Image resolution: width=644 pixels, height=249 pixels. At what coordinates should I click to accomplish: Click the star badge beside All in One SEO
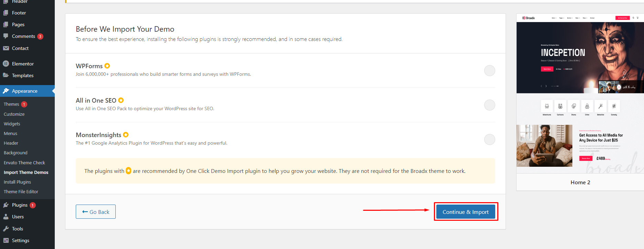121,100
